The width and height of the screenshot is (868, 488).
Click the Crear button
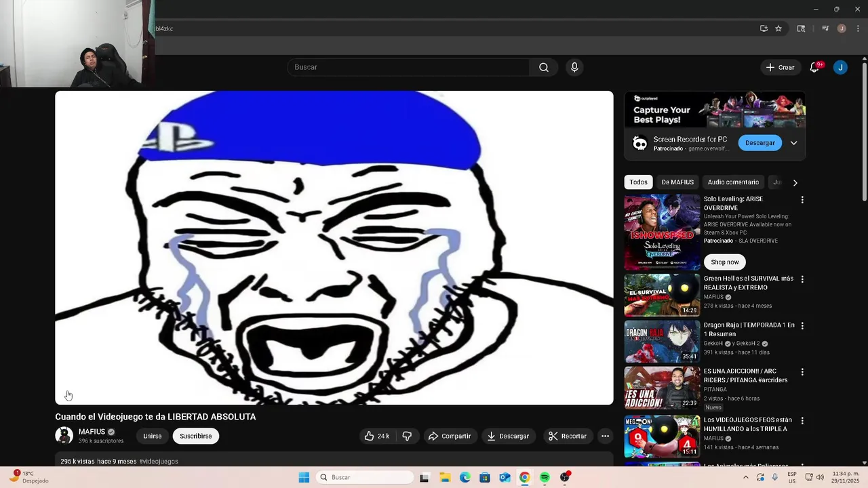click(x=780, y=67)
